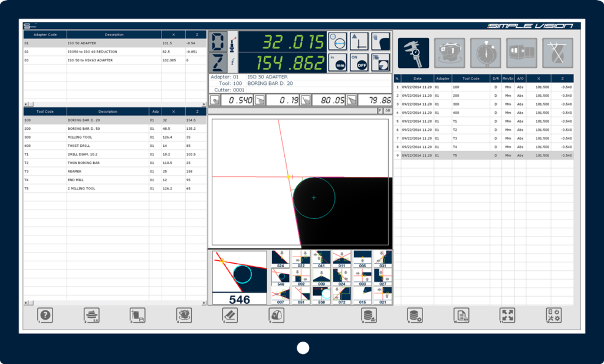Toggle the diameter/radius circle button

(337, 41)
